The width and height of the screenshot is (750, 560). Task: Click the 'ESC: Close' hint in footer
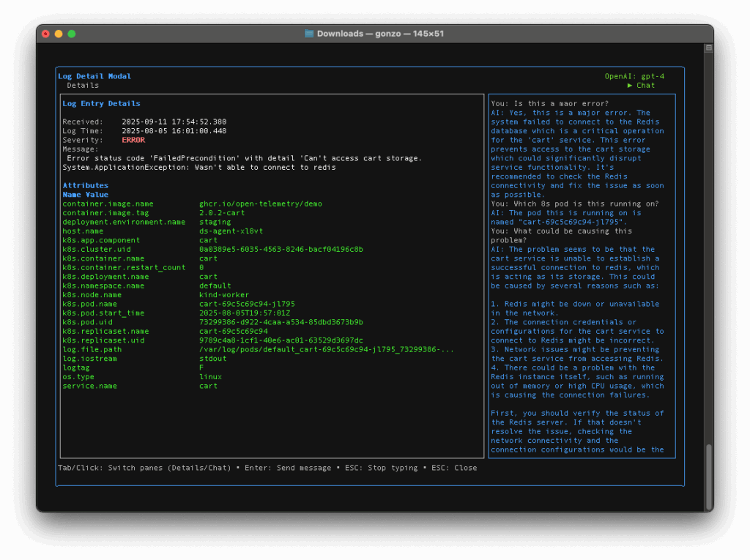[x=454, y=468]
